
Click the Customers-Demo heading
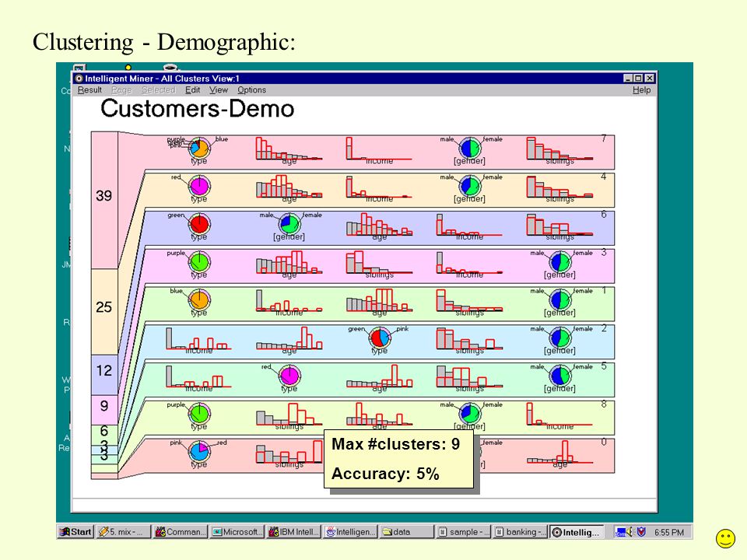[x=197, y=109]
